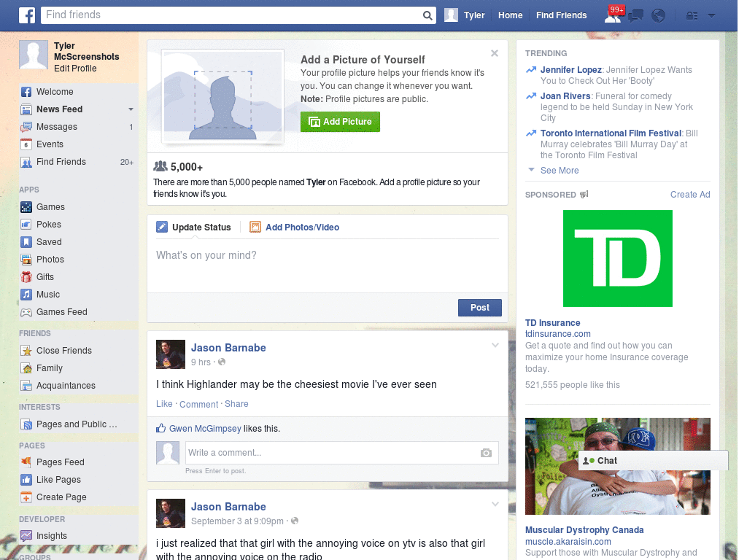The image size is (747, 560).
Task: Click the green Add Picture button
Action: [x=340, y=122]
